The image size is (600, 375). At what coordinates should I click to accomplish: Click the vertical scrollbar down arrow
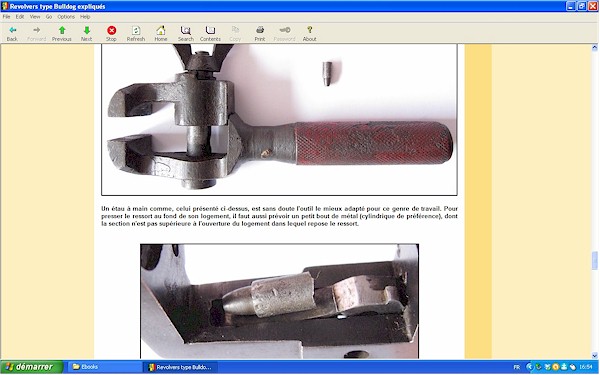595,355
